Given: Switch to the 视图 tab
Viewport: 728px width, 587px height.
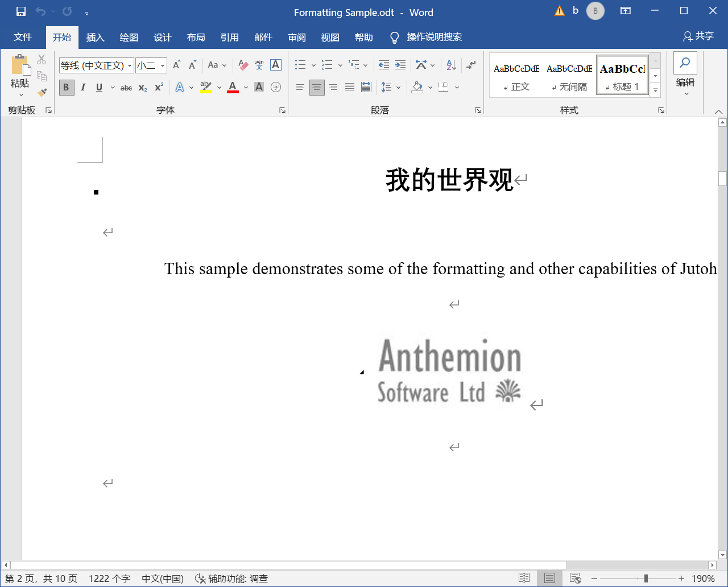Looking at the screenshot, I should click(x=330, y=37).
